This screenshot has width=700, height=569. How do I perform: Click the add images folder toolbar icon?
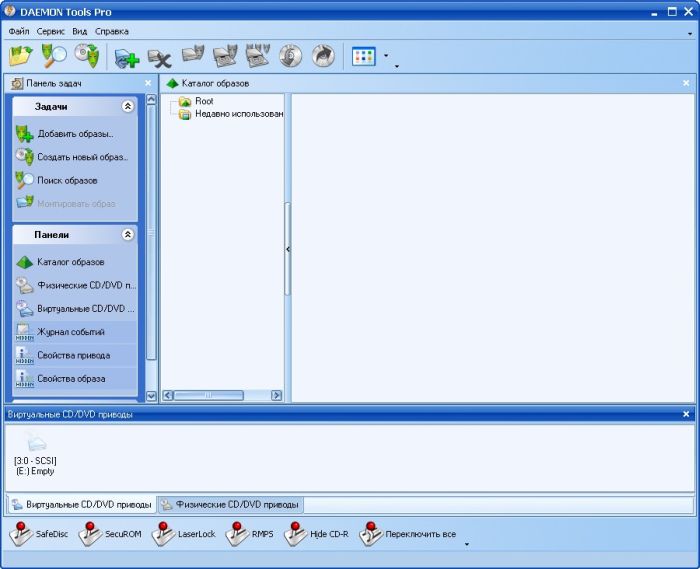21,56
